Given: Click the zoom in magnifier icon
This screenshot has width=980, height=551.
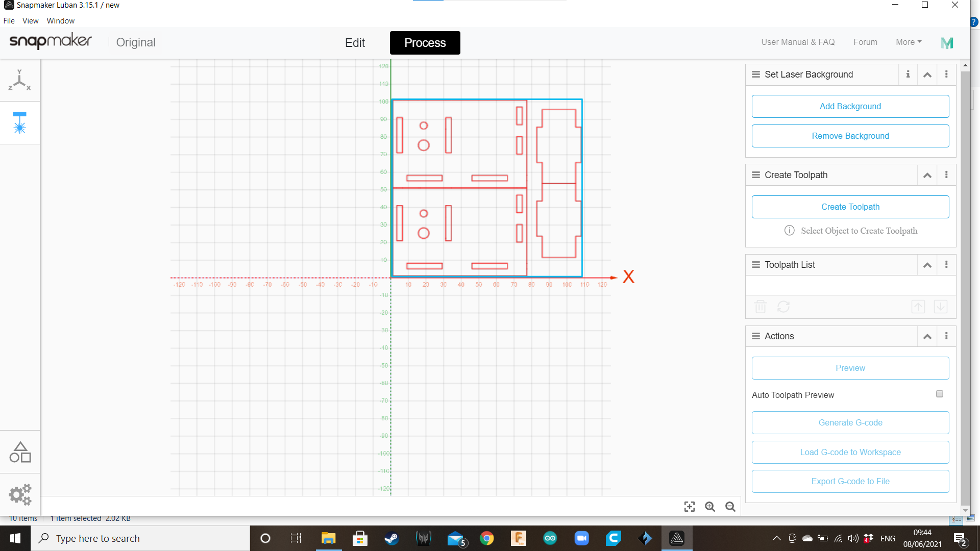Looking at the screenshot, I should point(709,507).
